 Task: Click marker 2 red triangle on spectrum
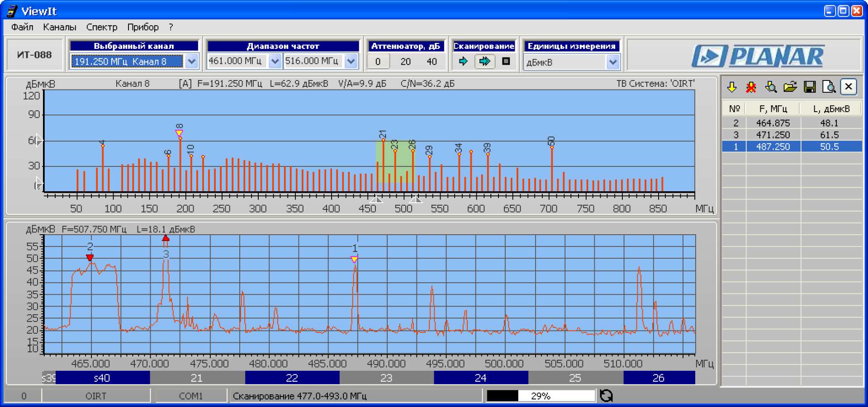[90, 257]
